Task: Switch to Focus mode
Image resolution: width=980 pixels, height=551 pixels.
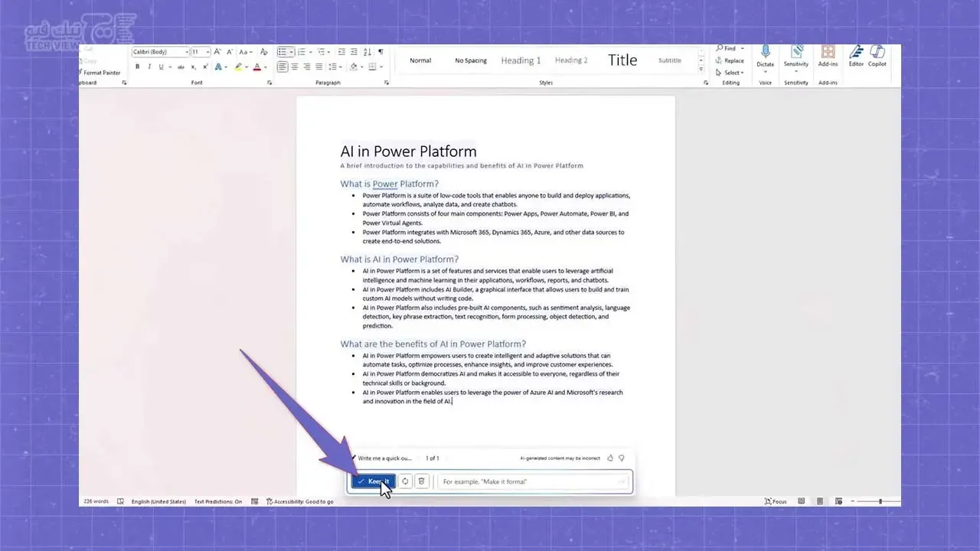Action: [776, 501]
